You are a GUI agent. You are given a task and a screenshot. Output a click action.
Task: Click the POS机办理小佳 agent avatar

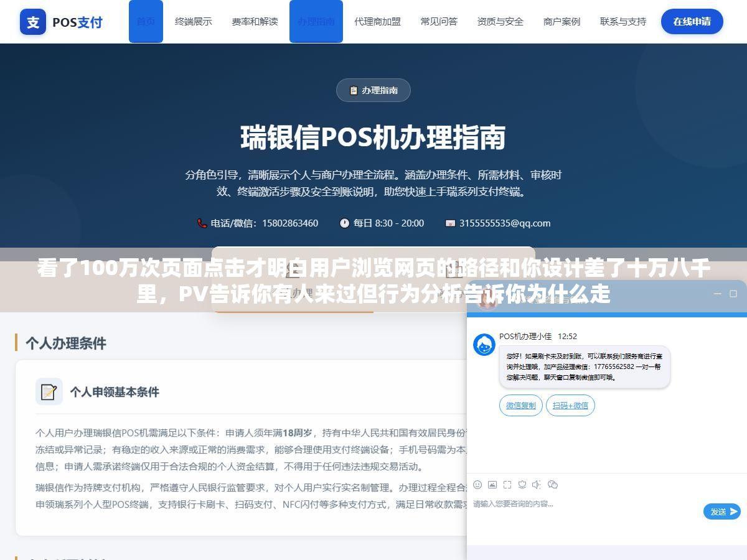pos(484,345)
